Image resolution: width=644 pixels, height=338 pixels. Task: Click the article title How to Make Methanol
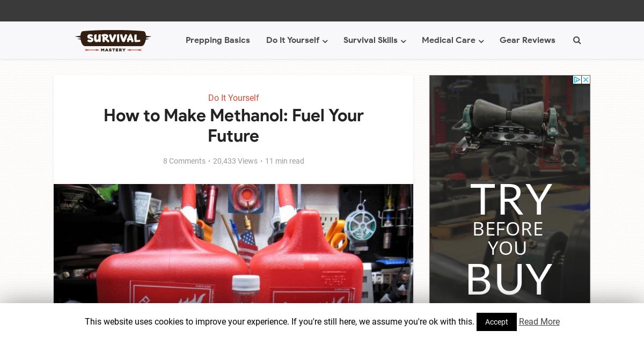pyautogui.click(x=233, y=126)
